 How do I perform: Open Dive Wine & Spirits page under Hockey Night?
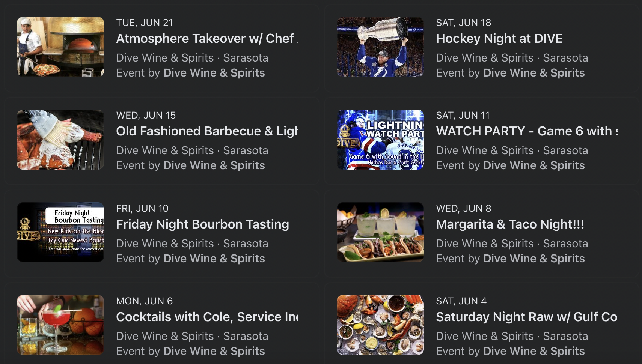click(533, 72)
